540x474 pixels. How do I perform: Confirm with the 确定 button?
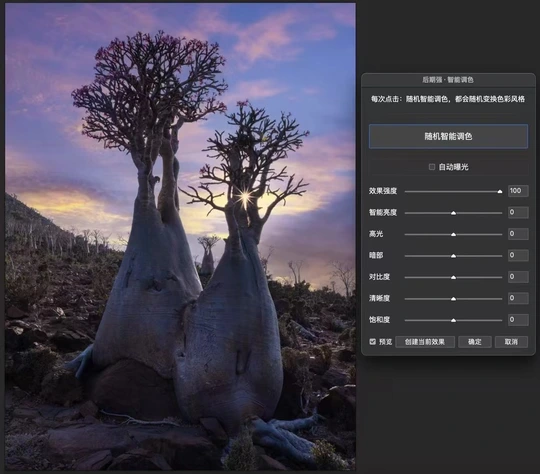coord(475,342)
